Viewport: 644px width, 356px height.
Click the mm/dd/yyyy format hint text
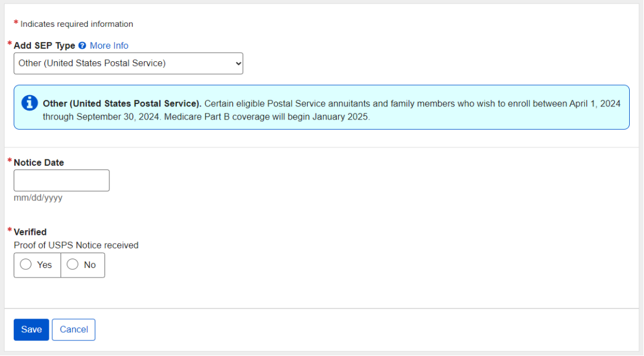click(38, 198)
